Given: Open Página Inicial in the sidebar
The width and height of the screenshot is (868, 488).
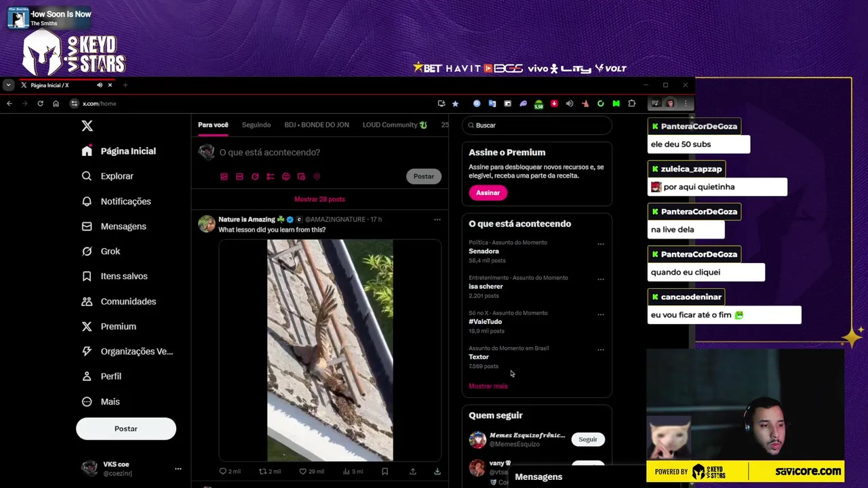Looking at the screenshot, I should coord(119,151).
